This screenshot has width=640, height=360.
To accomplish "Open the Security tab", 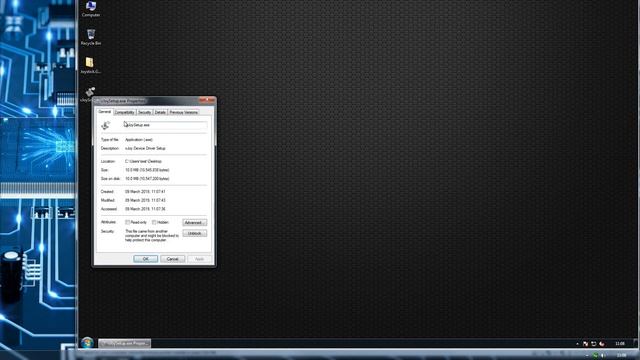I will pyautogui.click(x=144, y=112).
